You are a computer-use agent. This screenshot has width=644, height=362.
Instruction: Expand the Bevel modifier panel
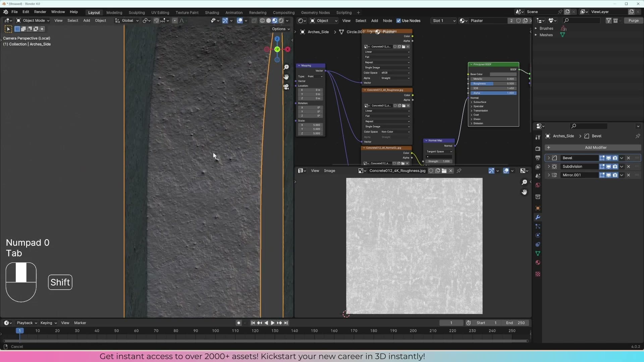pos(549,158)
